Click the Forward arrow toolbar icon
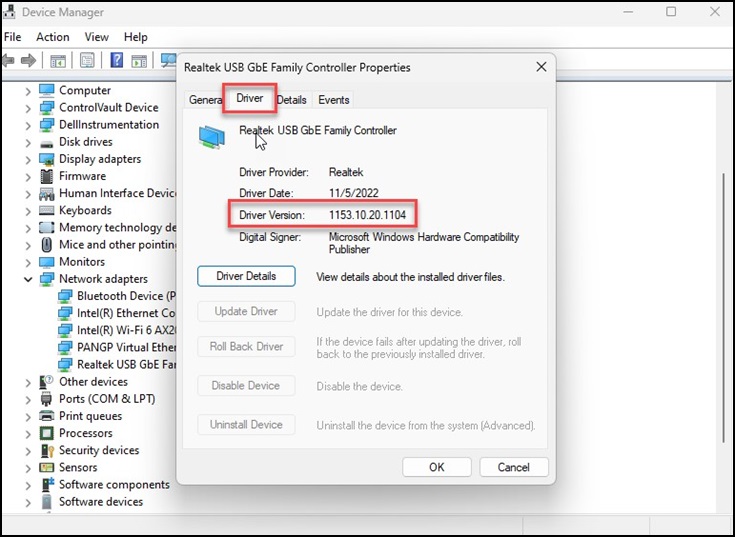The image size is (735, 537). point(29,60)
